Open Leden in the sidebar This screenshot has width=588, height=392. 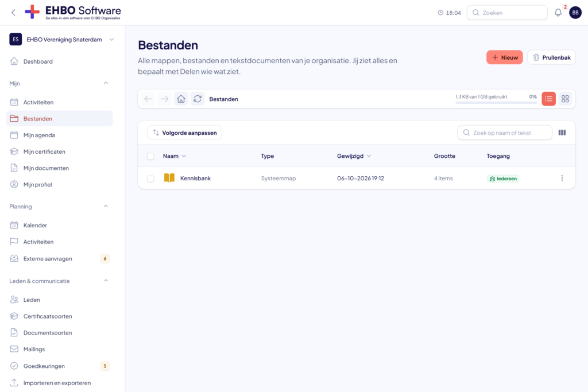click(x=60, y=300)
